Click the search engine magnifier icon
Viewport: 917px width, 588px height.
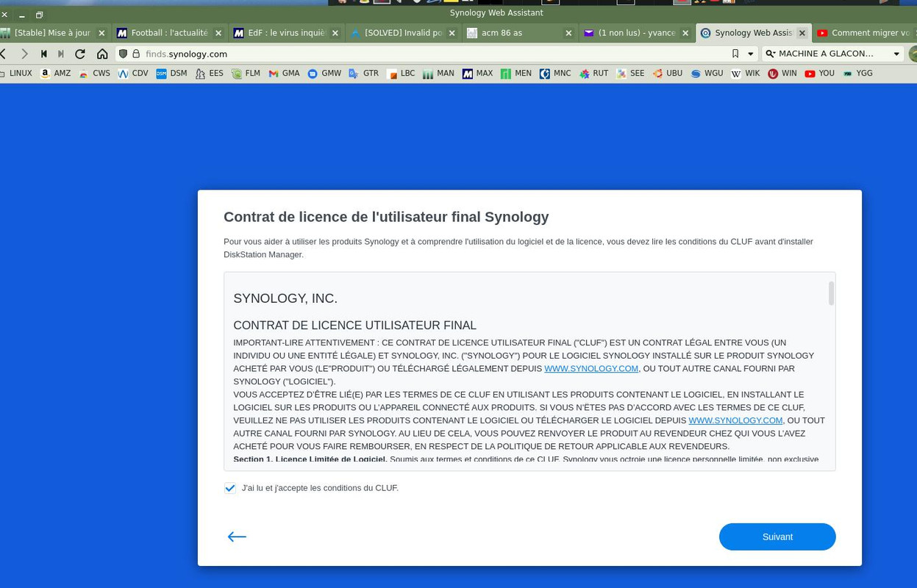click(770, 54)
